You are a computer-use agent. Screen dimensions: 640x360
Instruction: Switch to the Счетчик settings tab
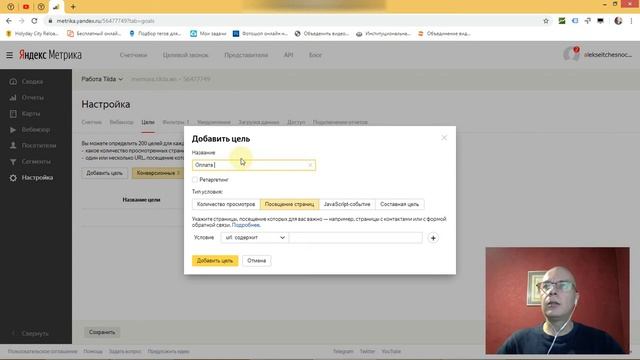click(91, 122)
